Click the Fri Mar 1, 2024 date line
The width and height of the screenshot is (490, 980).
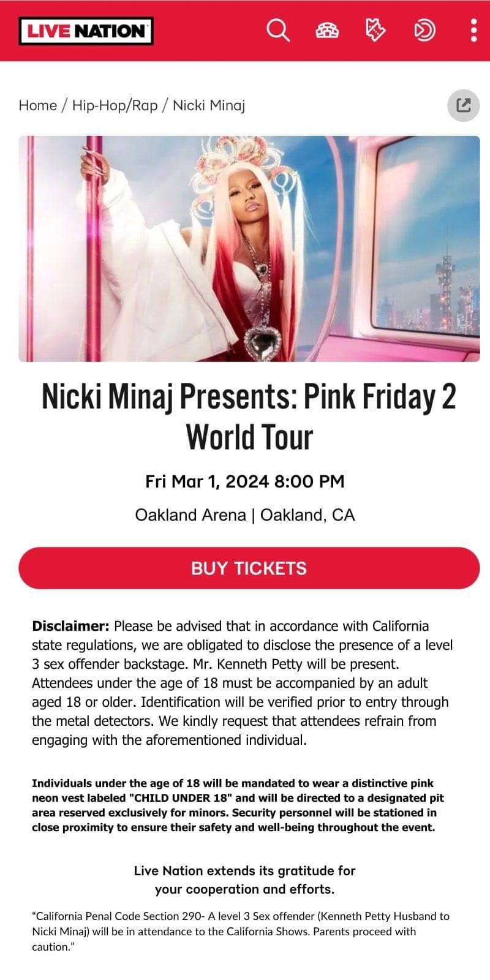tap(245, 481)
